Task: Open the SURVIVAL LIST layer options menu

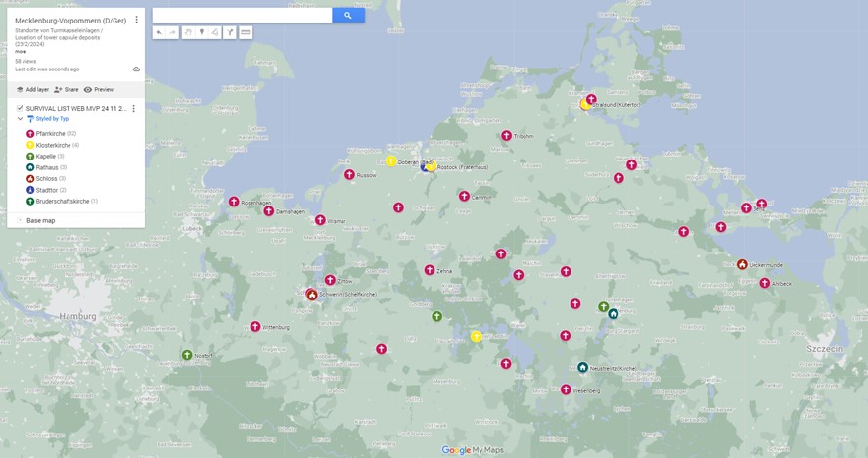Action: click(x=133, y=108)
